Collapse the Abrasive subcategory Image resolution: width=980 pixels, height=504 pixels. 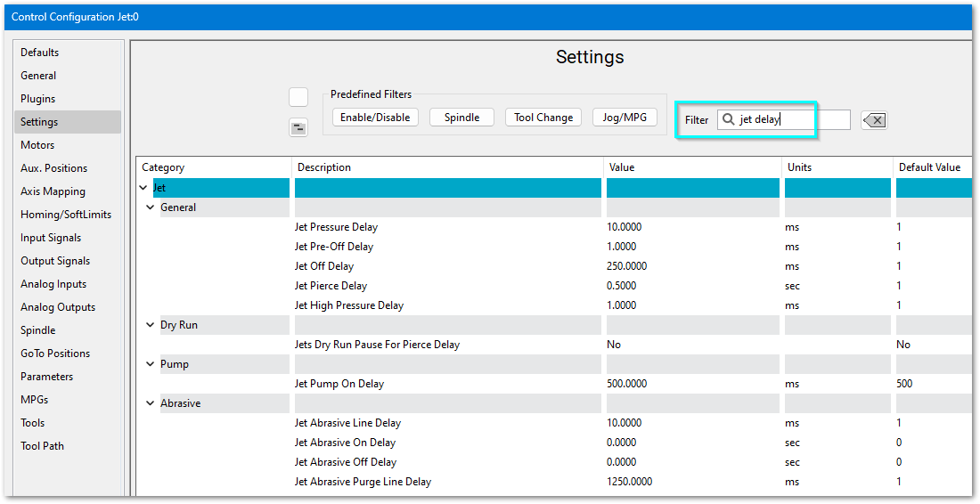pos(151,403)
